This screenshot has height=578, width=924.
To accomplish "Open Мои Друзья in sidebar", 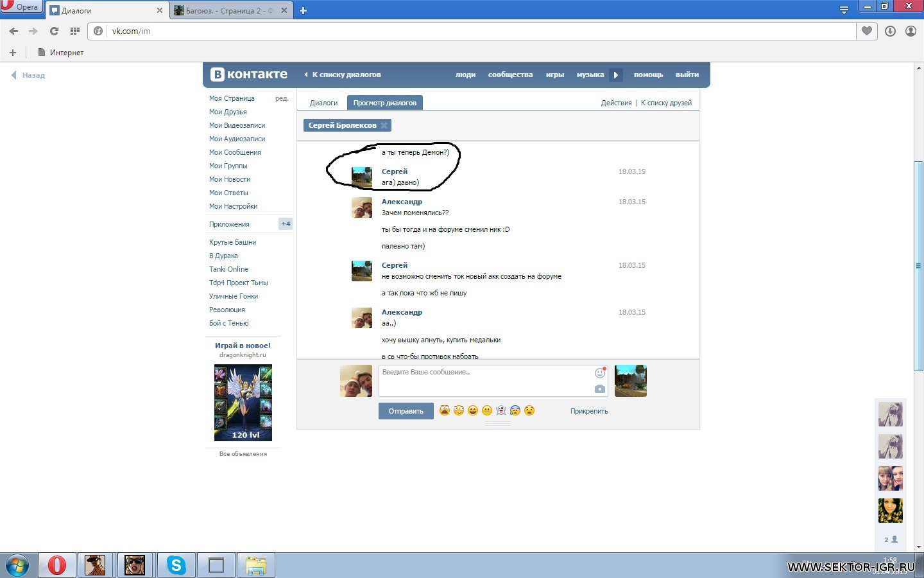I will [x=228, y=112].
